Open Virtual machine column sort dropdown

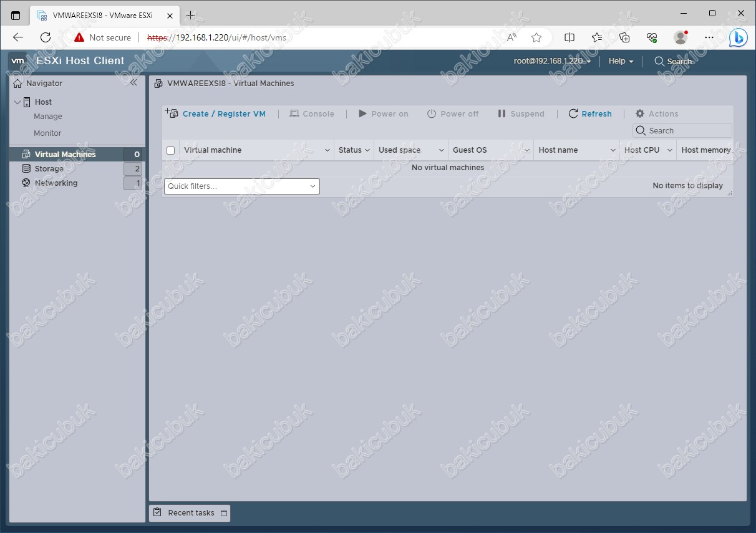[327, 150]
